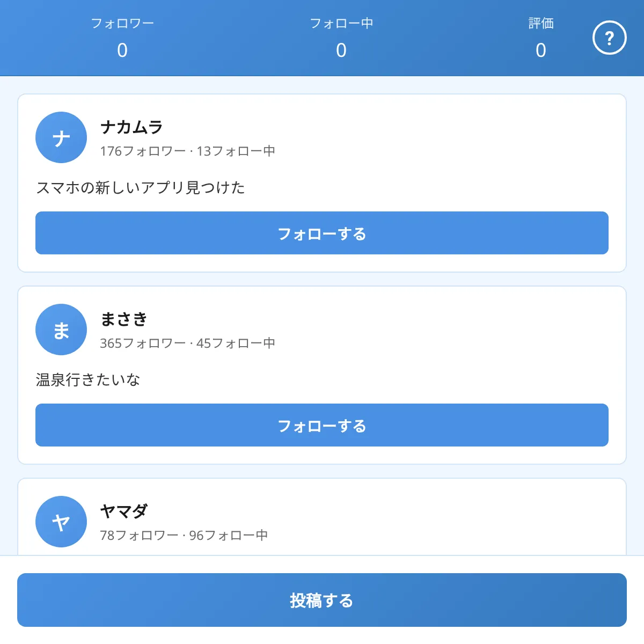Open ナカムラ's username link

pos(133,128)
